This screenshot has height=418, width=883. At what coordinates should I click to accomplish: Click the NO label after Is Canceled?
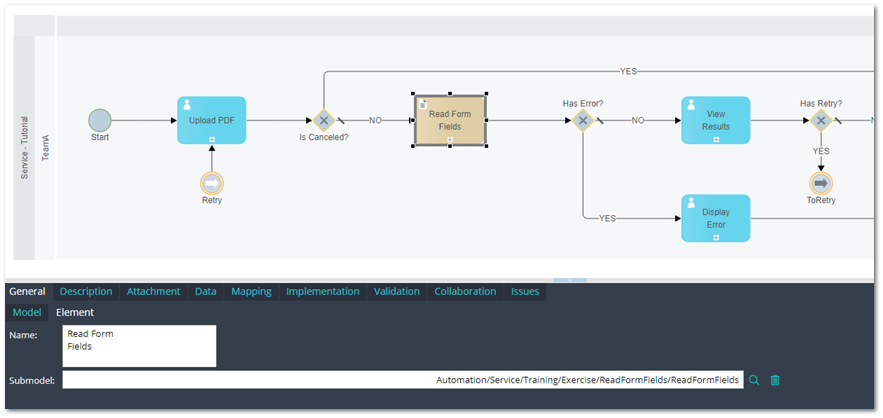point(375,120)
